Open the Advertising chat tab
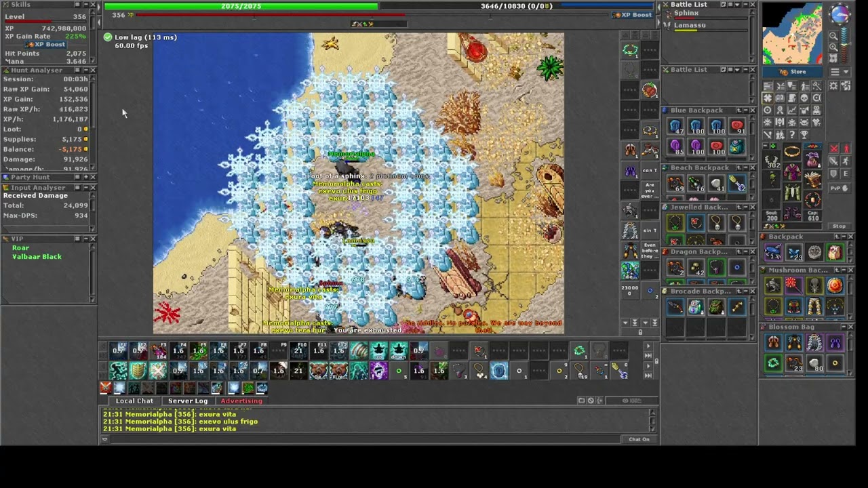 [x=241, y=401]
